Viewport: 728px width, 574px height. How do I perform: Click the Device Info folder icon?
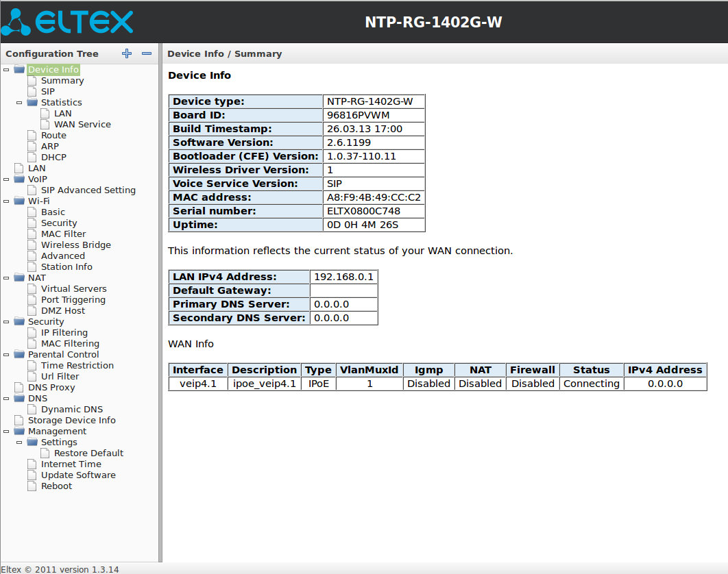click(x=19, y=70)
